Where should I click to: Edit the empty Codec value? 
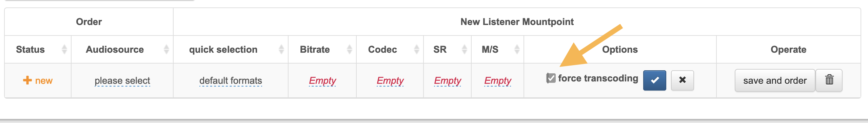[x=390, y=81]
